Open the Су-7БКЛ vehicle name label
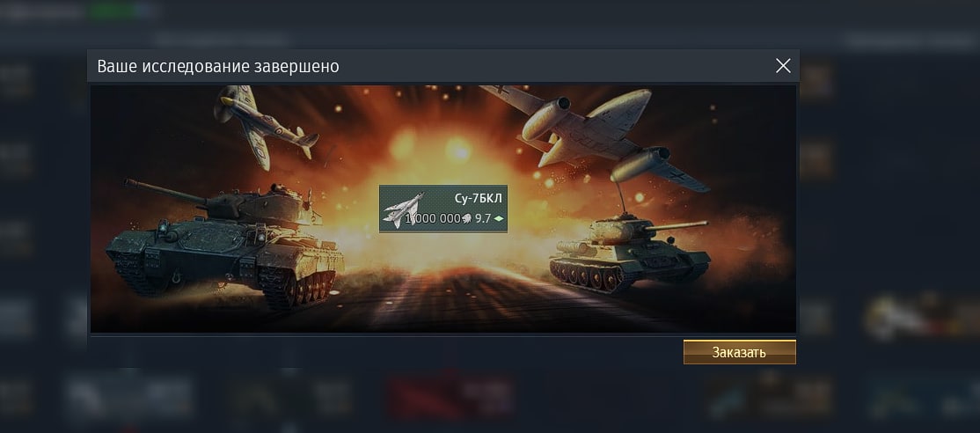980x433 pixels. click(478, 199)
